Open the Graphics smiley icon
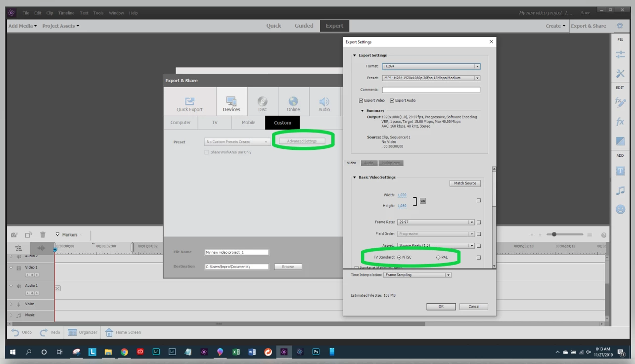 click(x=620, y=209)
